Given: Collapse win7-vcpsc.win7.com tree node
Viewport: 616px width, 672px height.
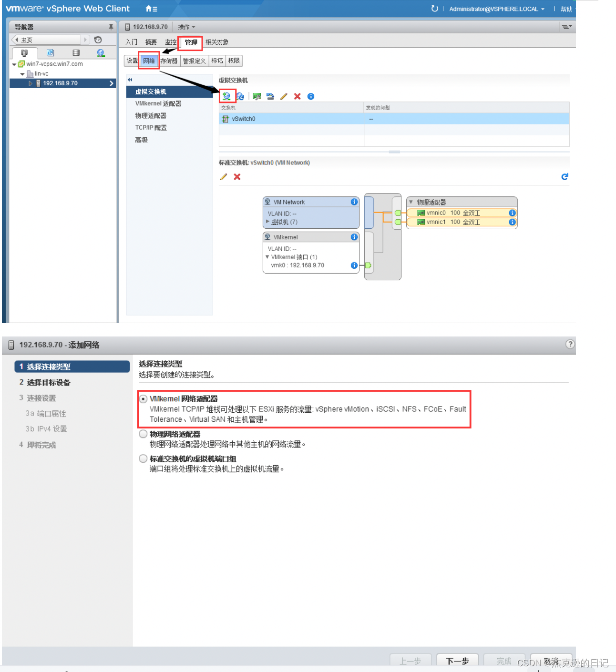Looking at the screenshot, I should [14, 64].
